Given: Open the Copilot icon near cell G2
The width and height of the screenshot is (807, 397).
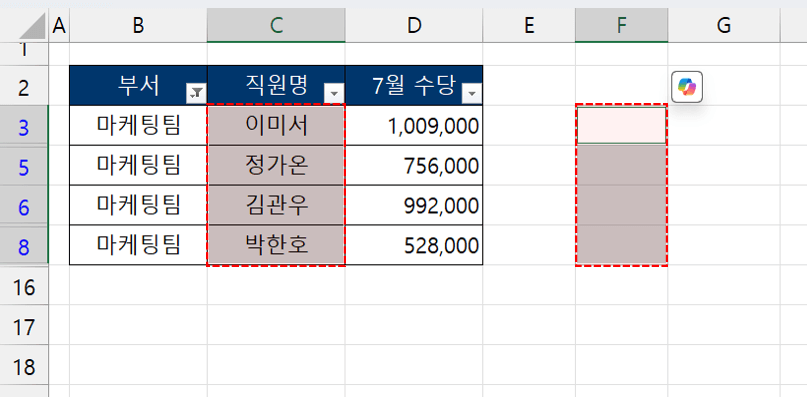Looking at the screenshot, I should tap(687, 88).
